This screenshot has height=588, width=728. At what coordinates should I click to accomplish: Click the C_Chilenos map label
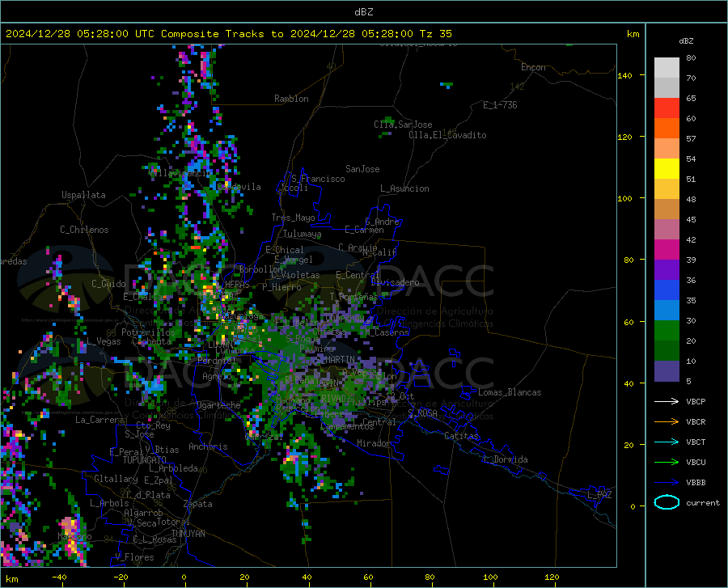(x=84, y=230)
